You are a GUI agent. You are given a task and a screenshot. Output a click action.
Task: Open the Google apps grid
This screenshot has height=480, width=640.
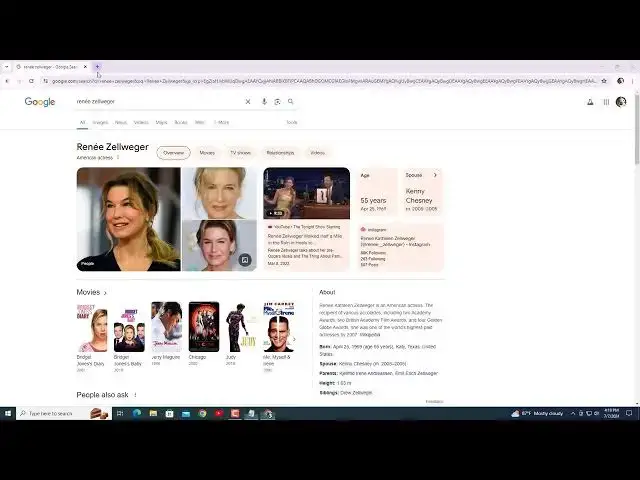606,102
